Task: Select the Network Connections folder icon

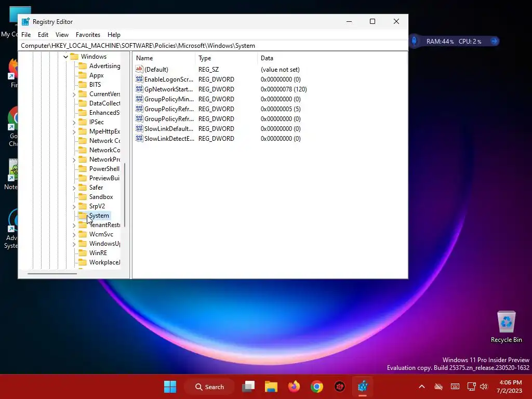Action: click(x=83, y=140)
